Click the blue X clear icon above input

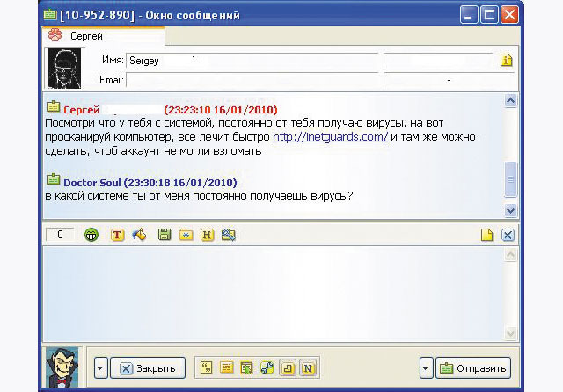[x=508, y=235]
